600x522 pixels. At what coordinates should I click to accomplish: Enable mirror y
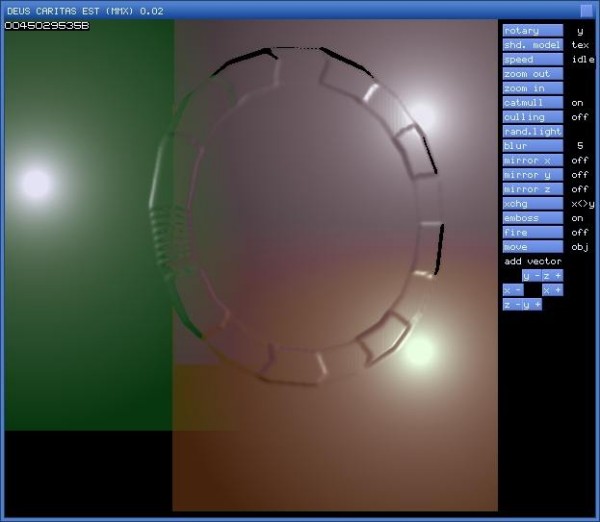point(532,175)
